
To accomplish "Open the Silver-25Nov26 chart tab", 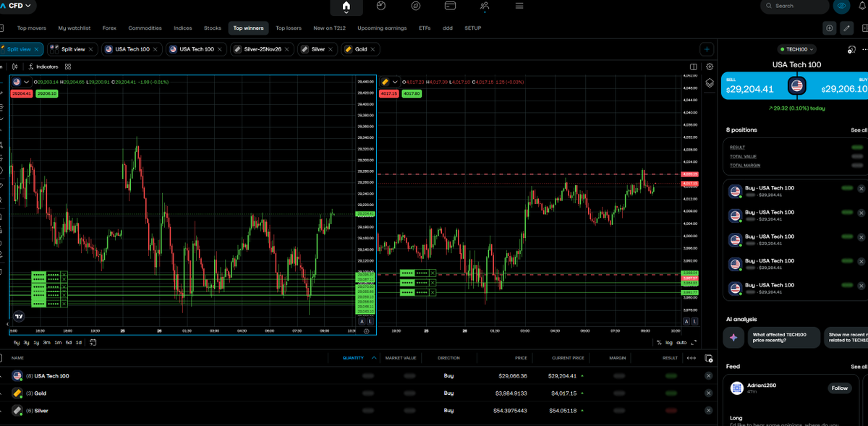I will coord(262,49).
